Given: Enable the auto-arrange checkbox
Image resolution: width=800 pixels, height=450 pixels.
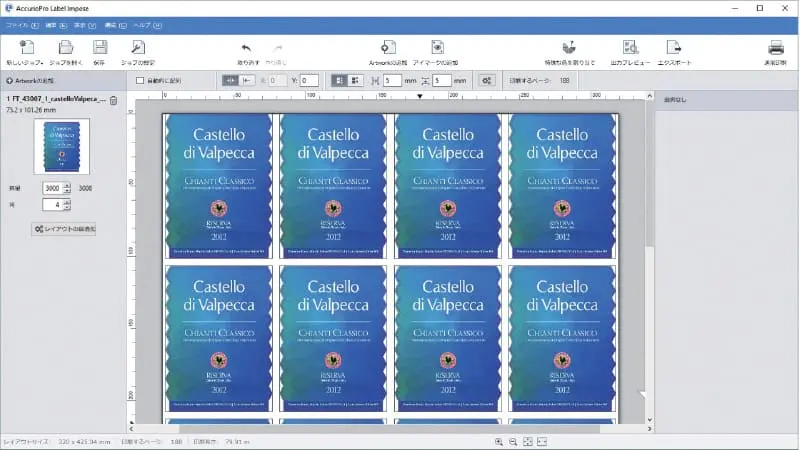Looking at the screenshot, I should [140, 80].
